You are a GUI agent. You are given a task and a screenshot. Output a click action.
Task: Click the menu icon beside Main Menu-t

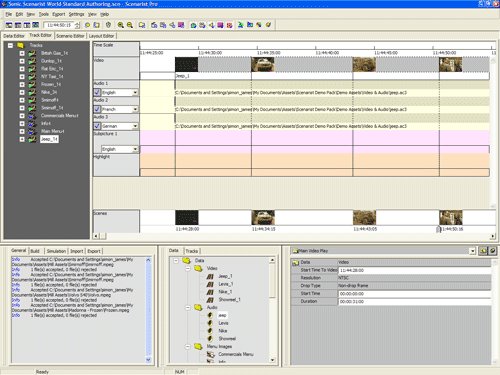tap(32, 131)
